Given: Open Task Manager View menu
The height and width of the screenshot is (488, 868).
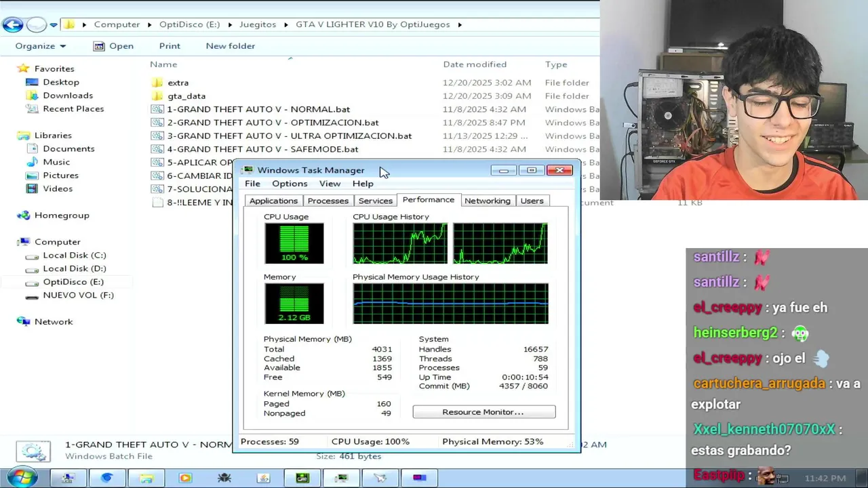Looking at the screenshot, I should [x=330, y=184].
